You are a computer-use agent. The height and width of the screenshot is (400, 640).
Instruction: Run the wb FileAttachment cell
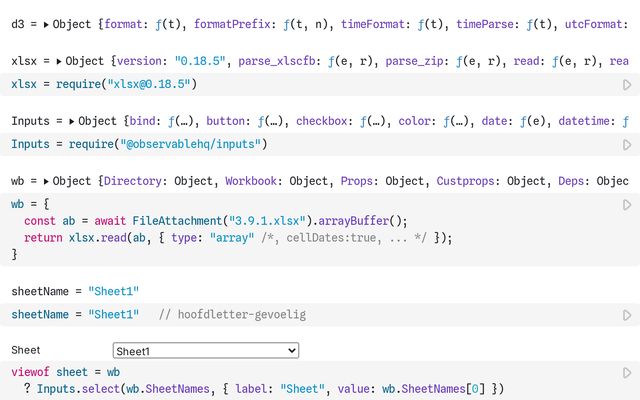pyautogui.click(x=627, y=205)
